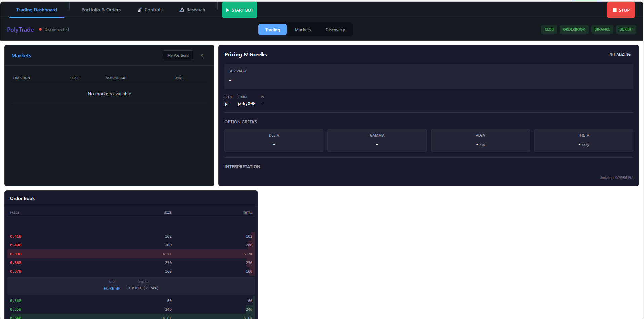Open the Trading Dashboard tab

(x=37, y=10)
